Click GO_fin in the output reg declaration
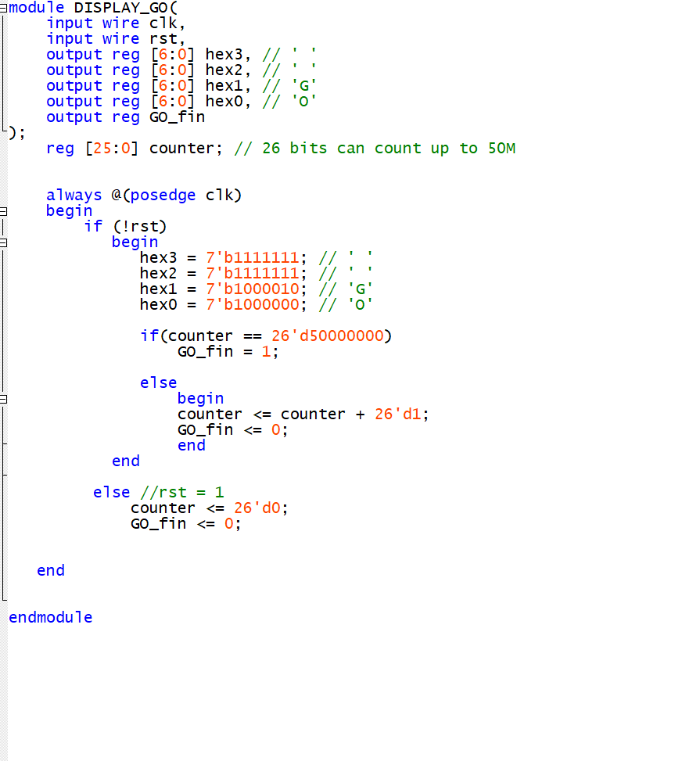The width and height of the screenshot is (700, 761). tap(178, 117)
